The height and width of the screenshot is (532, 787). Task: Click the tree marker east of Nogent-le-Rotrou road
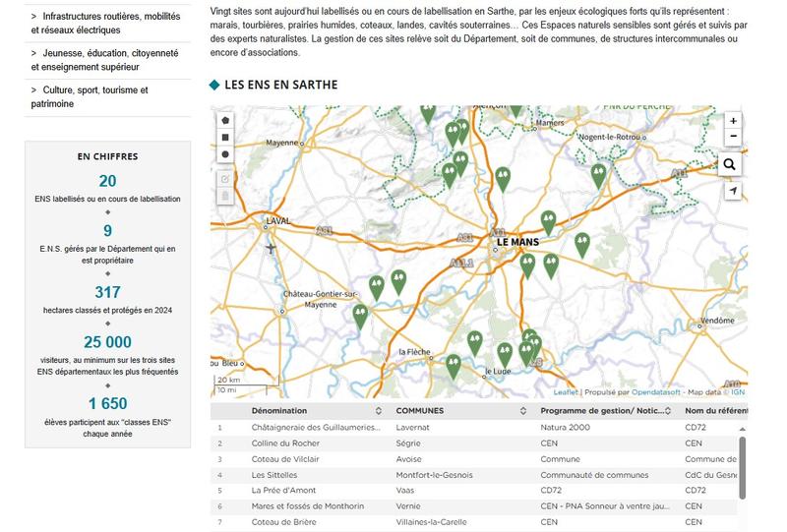598,175
